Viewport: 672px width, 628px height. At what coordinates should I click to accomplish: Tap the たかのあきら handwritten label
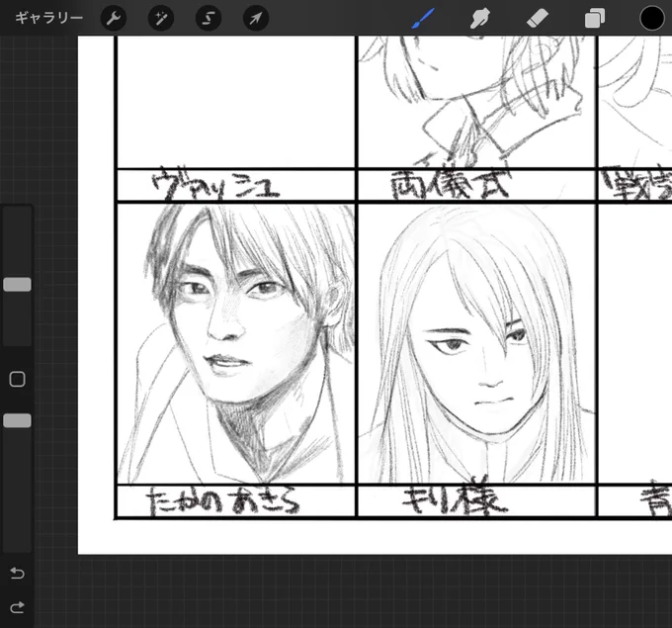[x=222, y=500]
